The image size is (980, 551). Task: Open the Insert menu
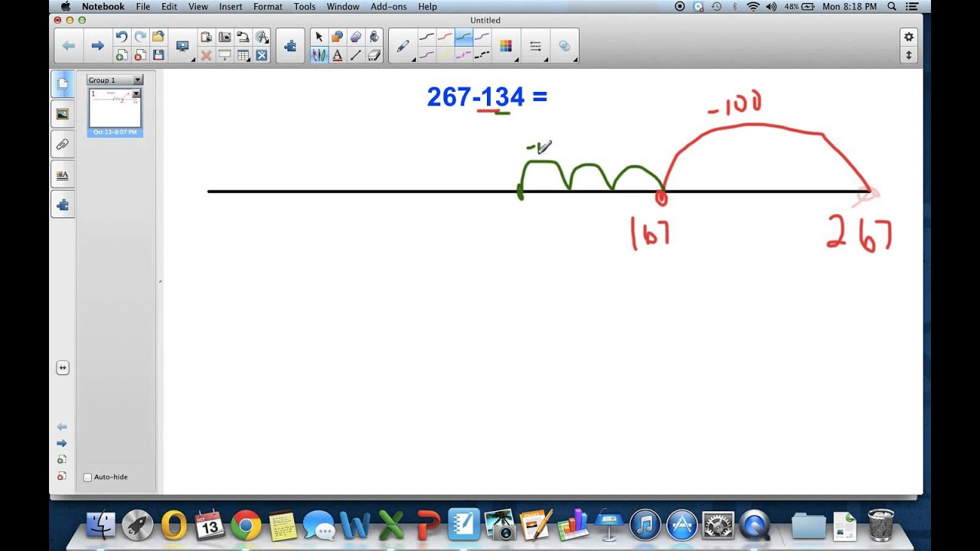[230, 6]
